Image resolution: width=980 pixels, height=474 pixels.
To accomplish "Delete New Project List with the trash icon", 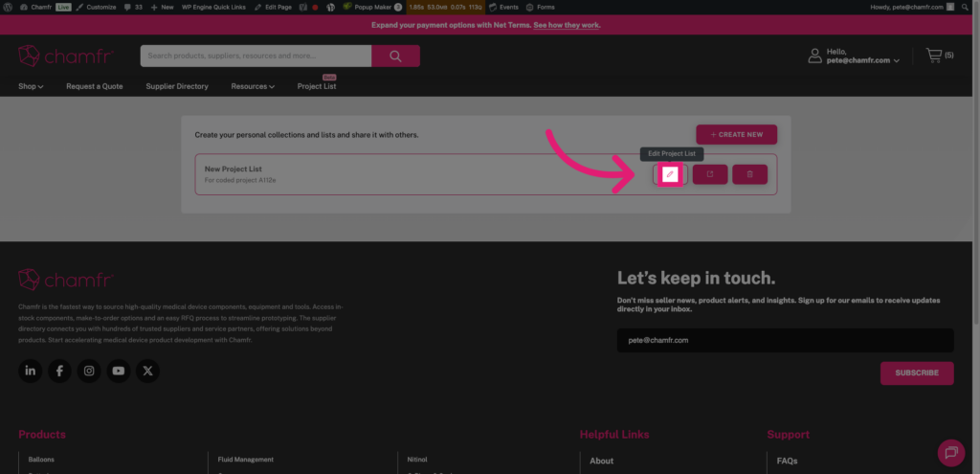I will (750, 174).
